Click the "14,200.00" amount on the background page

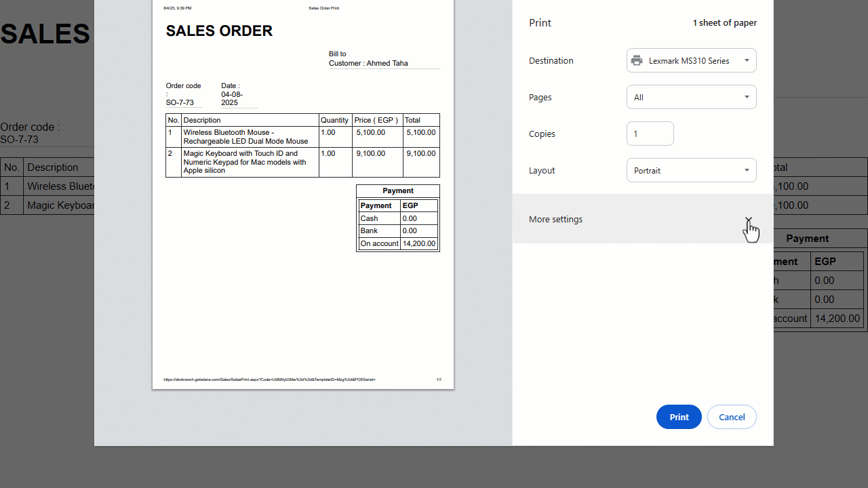pyautogui.click(x=837, y=318)
